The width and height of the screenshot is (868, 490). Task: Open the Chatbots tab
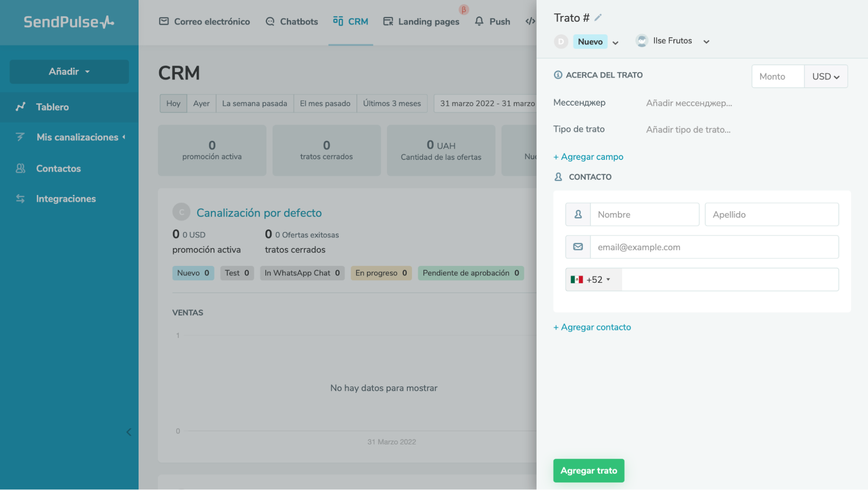tap(291, 21)
